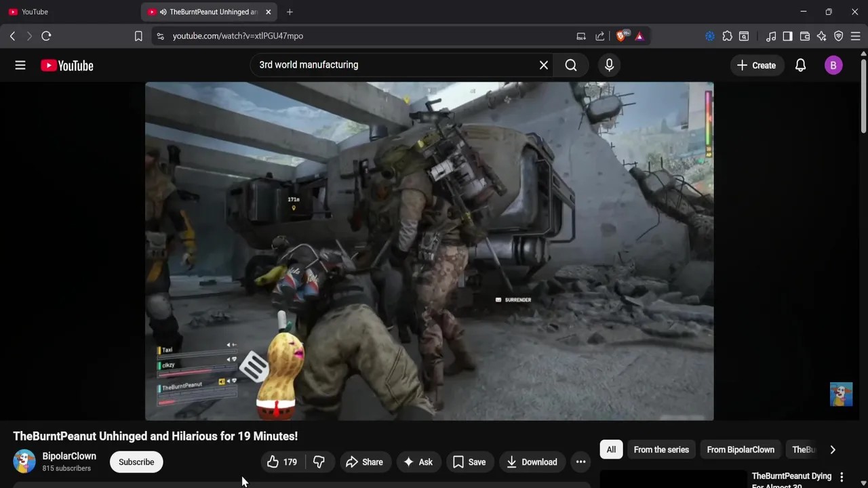Image resolution: width=868 pixels, height=488 pixels.
Task: Open Brave Shields lion icon
Action: click(621, 36)
